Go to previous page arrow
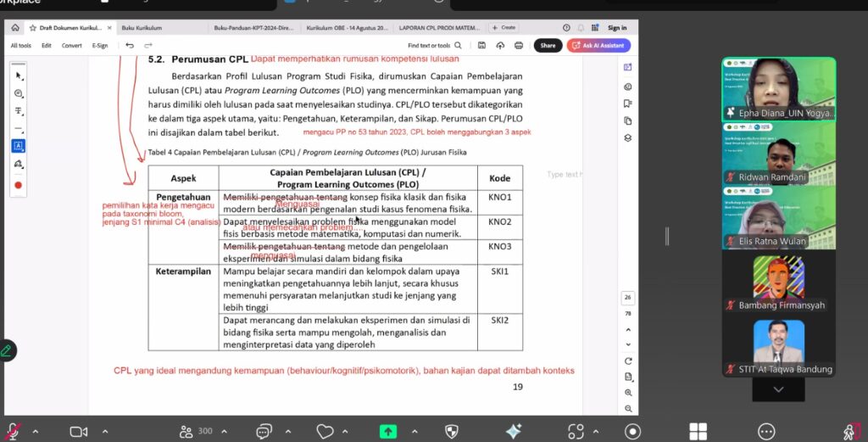Image resolution: width=868 pixels, height=442 pixels. [628, 329]
